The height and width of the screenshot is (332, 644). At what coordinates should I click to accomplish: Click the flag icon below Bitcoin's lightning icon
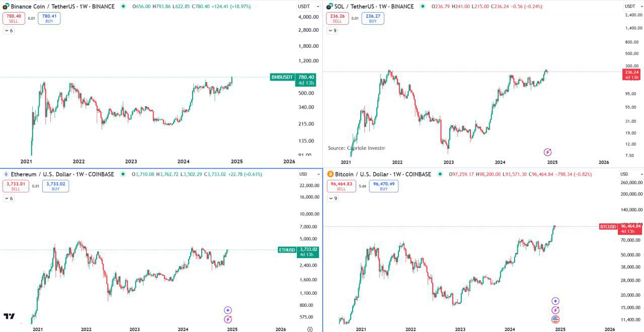coord(555,319)
